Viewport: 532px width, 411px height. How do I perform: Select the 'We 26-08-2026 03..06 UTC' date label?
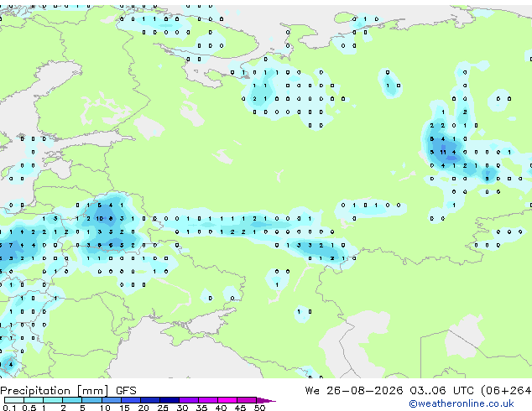click(x=389, y=391)
